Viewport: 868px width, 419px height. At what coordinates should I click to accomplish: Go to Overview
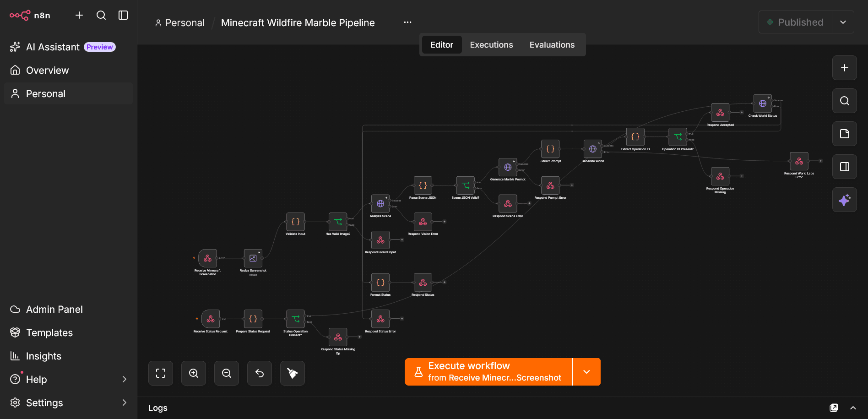(68, 71)
